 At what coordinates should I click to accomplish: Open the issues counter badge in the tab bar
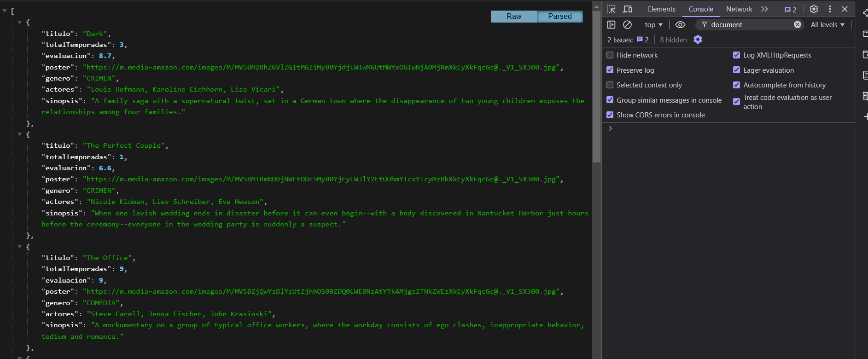click(790, 9)
